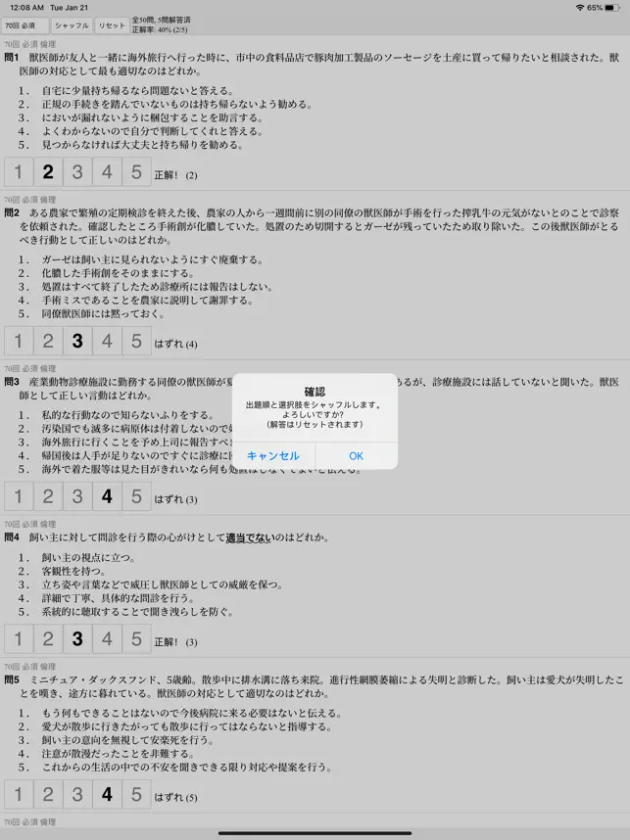Screen dimensions: 630x840
Task: Tap the home indicator bar
Action: click(x=315, y=833)
